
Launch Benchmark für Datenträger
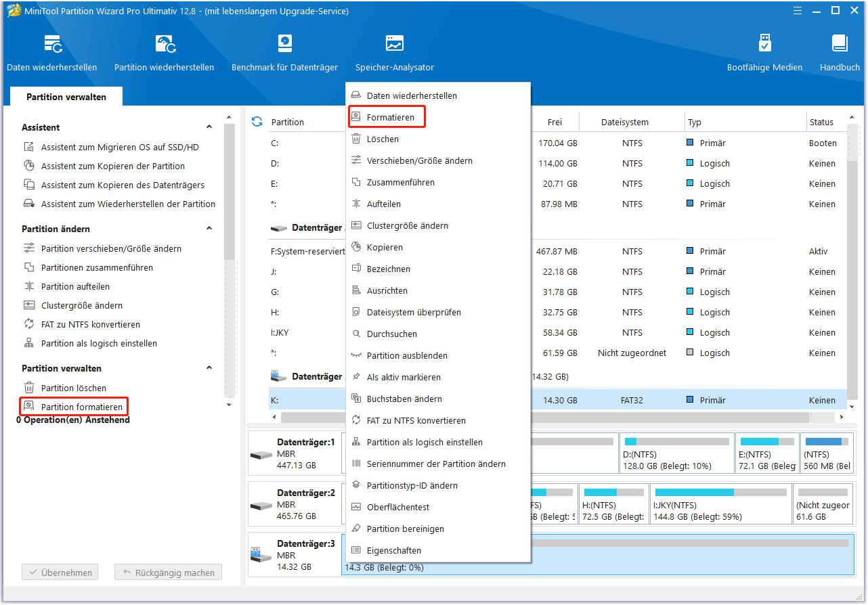point(284,53)
